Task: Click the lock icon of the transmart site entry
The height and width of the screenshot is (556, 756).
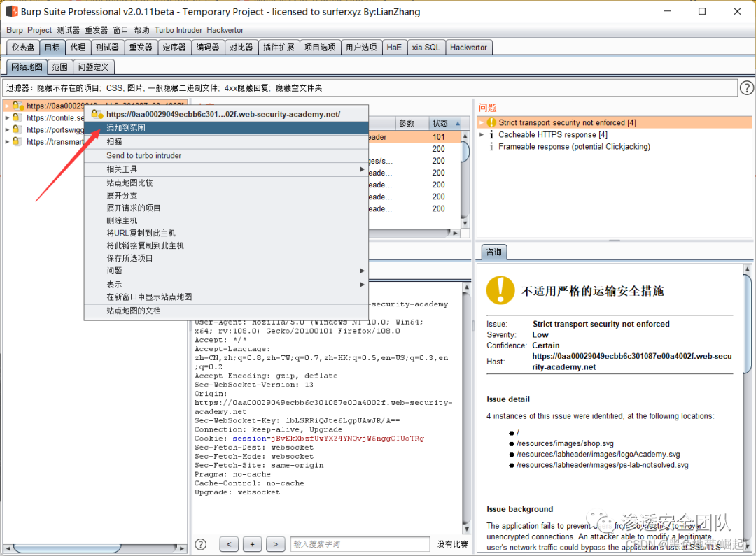Action: click(17, 142)
